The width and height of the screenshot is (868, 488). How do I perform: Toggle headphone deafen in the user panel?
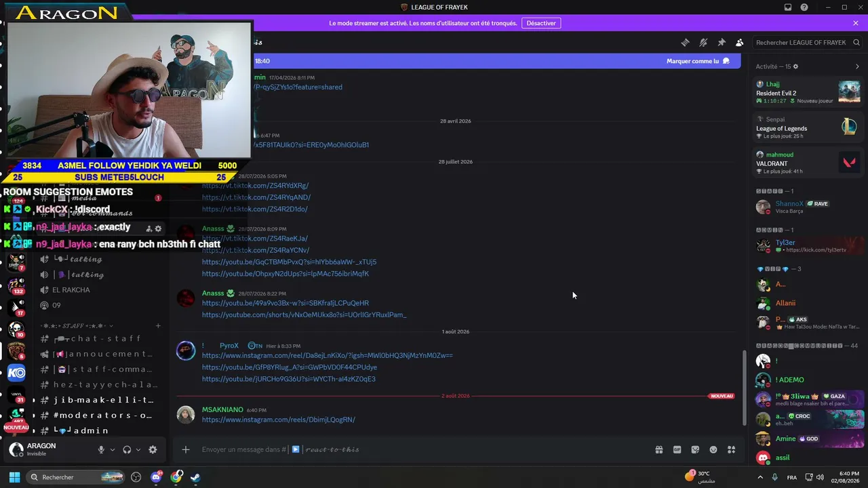click(127, 449)
